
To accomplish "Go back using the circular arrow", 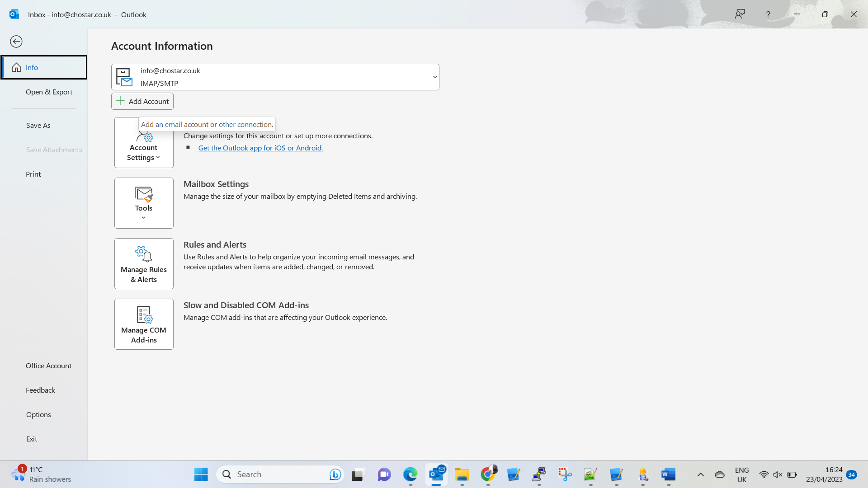I will coord(16,42).
